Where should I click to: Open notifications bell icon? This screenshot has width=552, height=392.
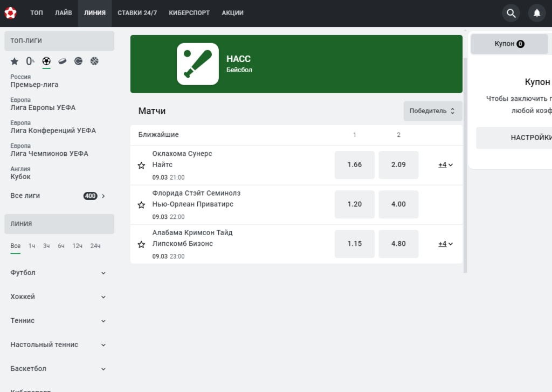coord(537,13)
